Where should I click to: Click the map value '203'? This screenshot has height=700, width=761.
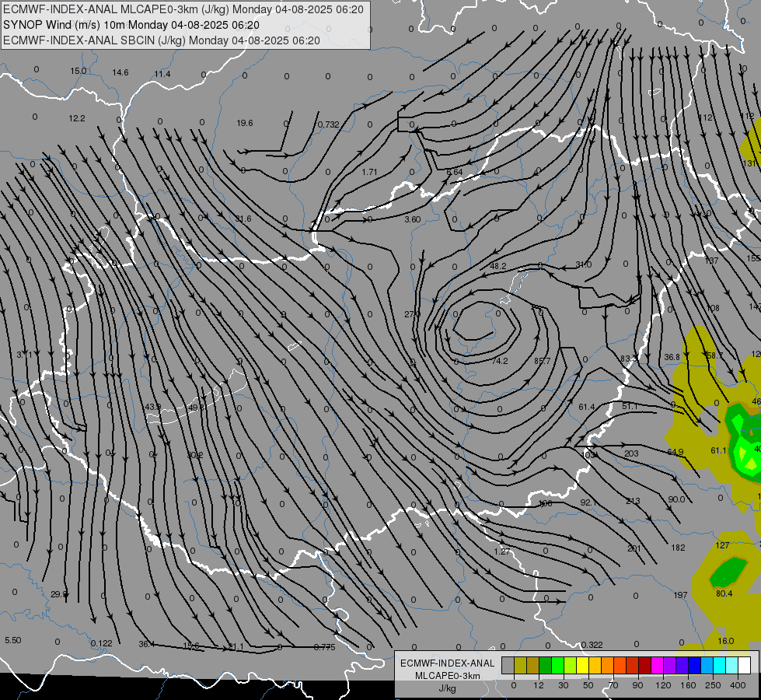point(631,453)
